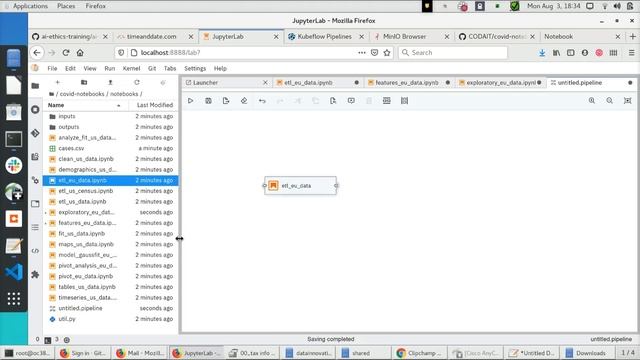The height and width of the screenshot is (360, 640).
Task: Open the inputs folder
Action: coord(111,116)
